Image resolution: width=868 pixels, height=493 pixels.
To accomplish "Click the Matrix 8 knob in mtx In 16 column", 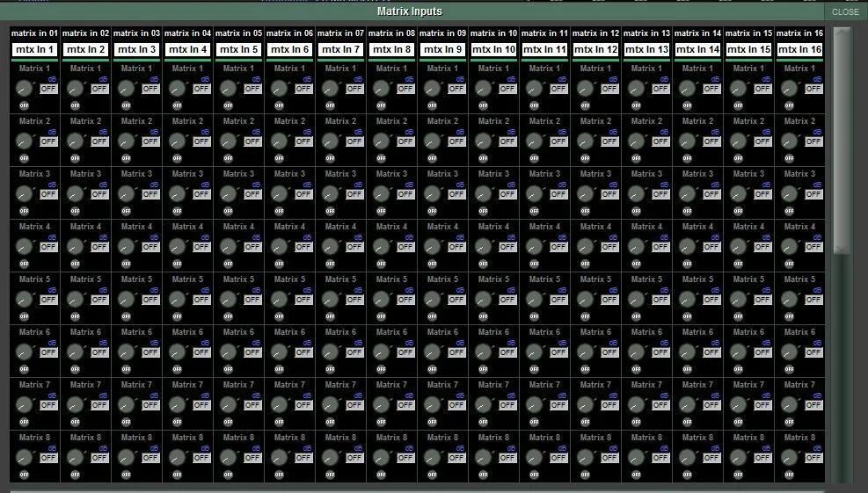I will pyautogui.click(x=789, y=458).
